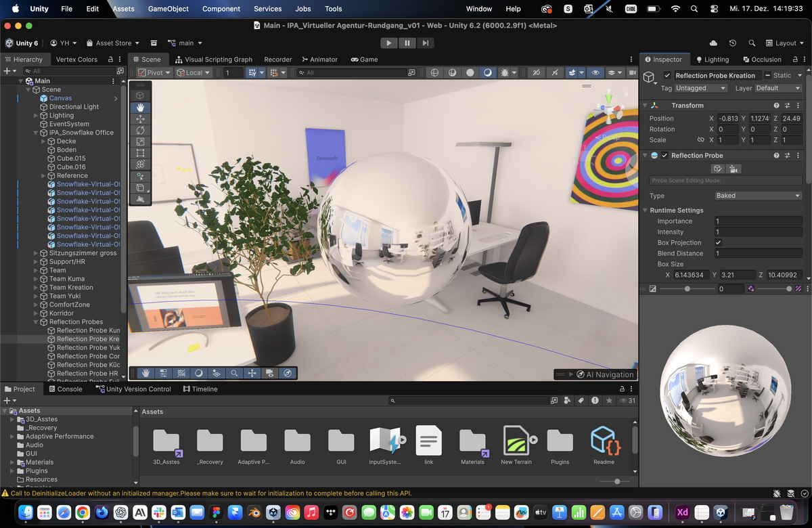The image size is (812, 528).
Task: Select the Move tool in Scene overlay
Action: click(140, 118)
